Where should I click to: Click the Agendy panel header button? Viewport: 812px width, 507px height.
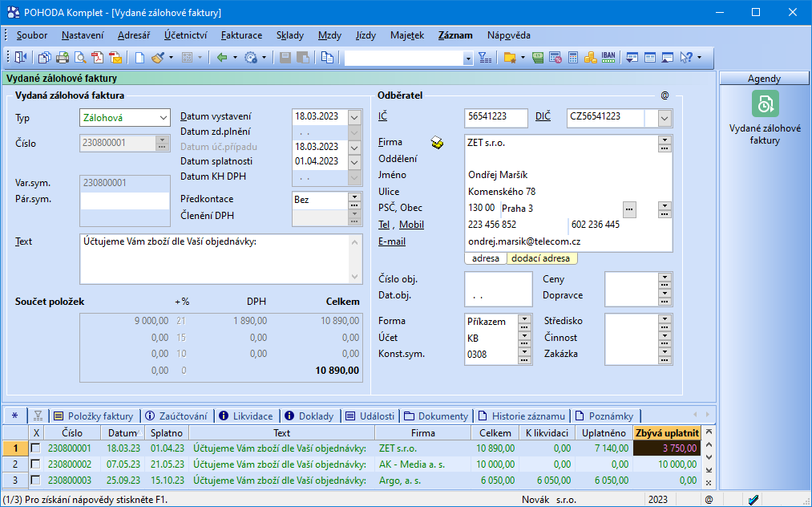(764, 79)
